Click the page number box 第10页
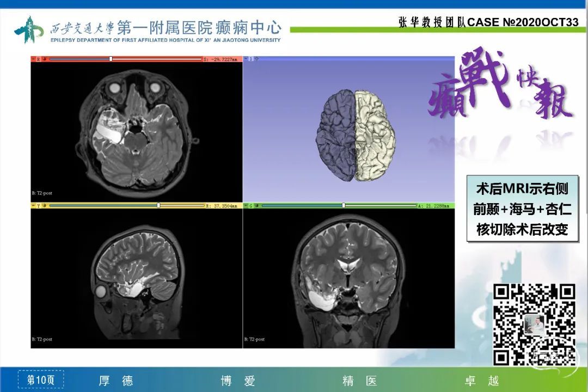Image resolution: width=588 pixels, height=392 pixels. coord(41,379)
